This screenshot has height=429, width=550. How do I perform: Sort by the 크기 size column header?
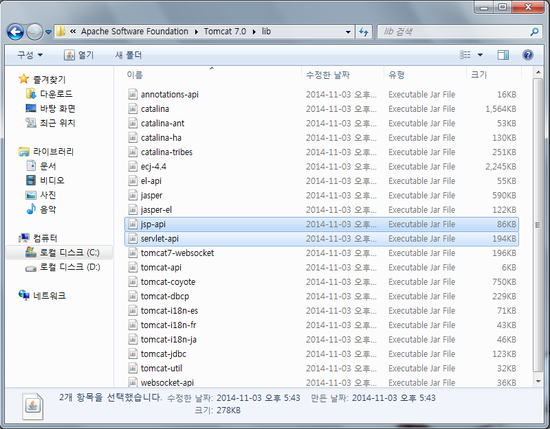[479, 75]
